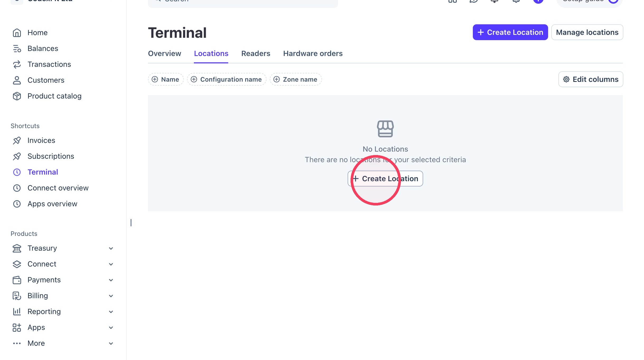Image resolution: width=644 pixels, height=360 pixels.
Task: Click the Search input field
Action: 243,2
